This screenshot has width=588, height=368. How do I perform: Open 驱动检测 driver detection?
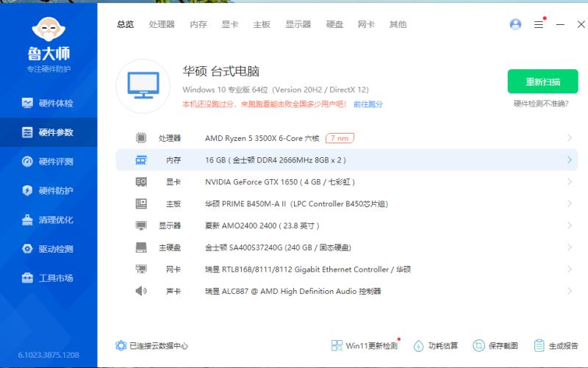click(x=48, y=249)
